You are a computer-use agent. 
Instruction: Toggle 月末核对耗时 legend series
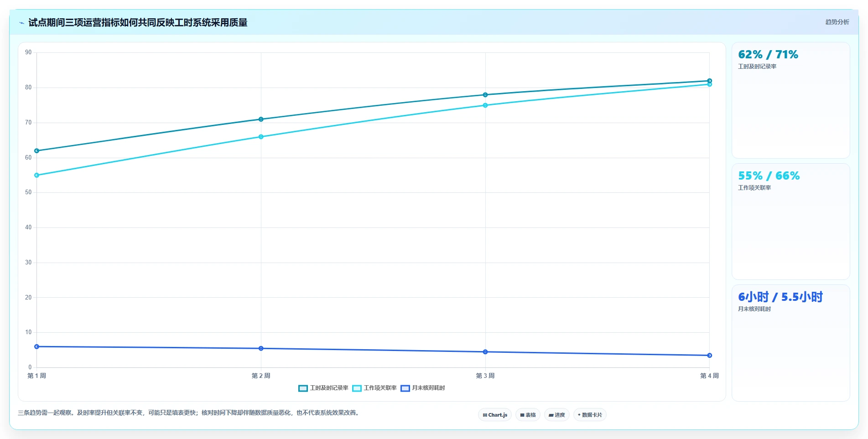point(423,388)
